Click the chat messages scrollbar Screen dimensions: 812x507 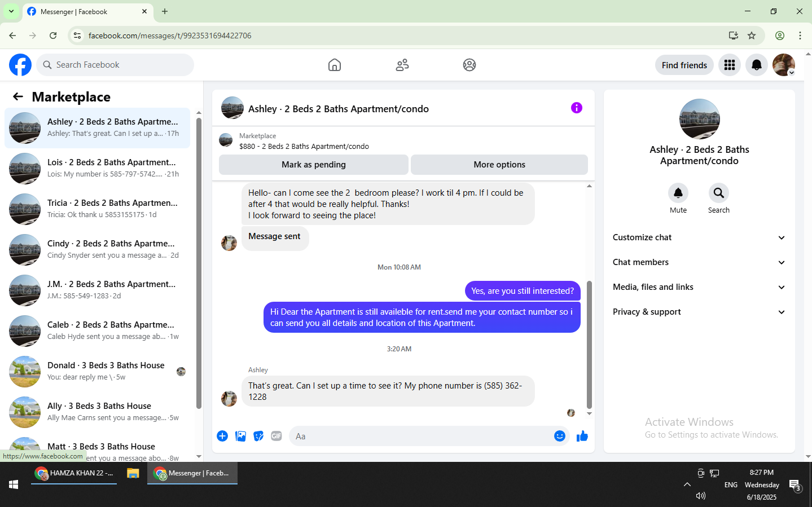(x=589, y=345)
